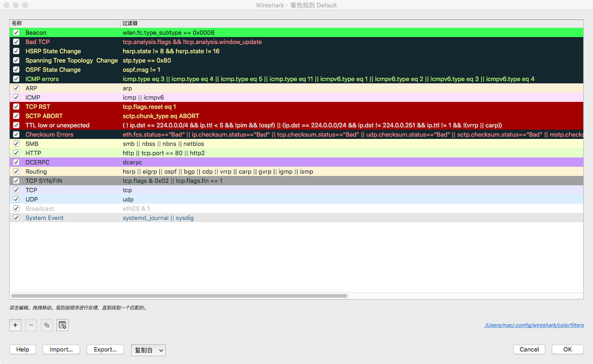The image size is (593, 364).
Task: Select the Routing rule name
Action: pyautogui.click(x=36, y=172)
